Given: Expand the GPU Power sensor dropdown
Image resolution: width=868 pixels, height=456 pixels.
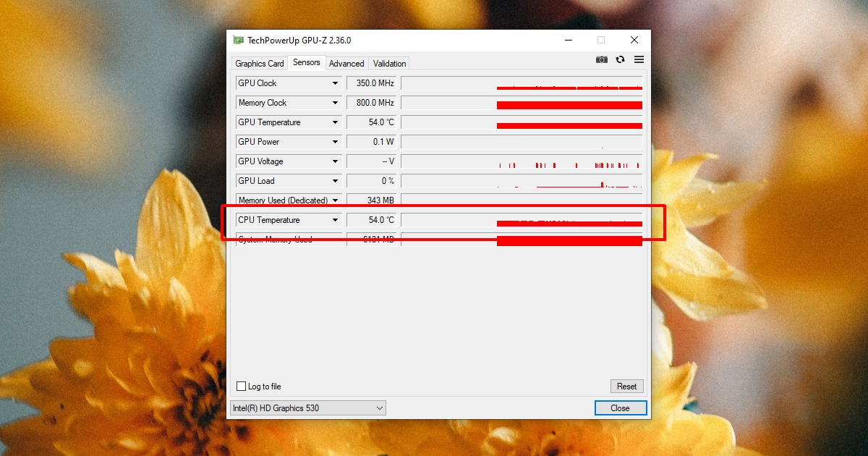Looking at the screenshot, I should click(x=335, y=142).
